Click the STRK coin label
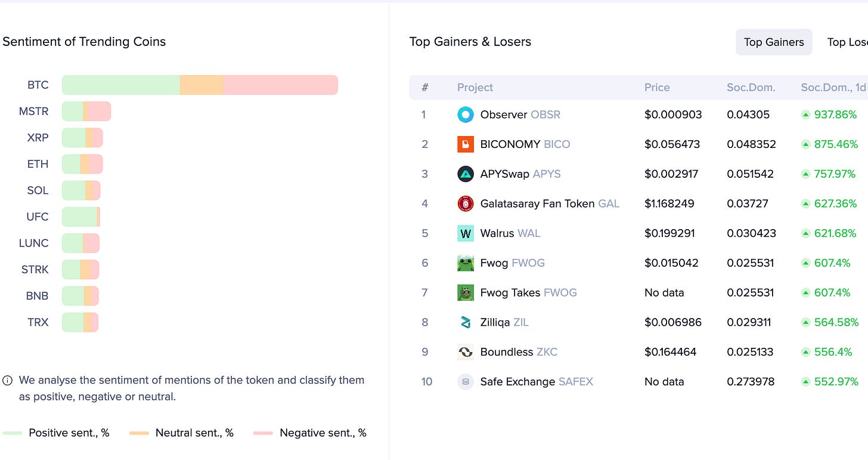 tap(35, 269)
